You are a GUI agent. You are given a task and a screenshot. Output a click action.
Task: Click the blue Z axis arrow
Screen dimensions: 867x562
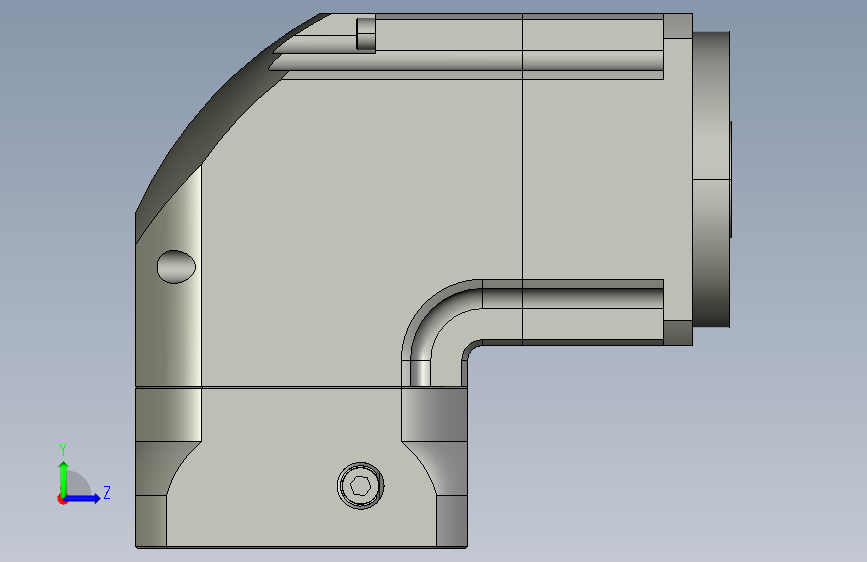[x=82, y=498]
